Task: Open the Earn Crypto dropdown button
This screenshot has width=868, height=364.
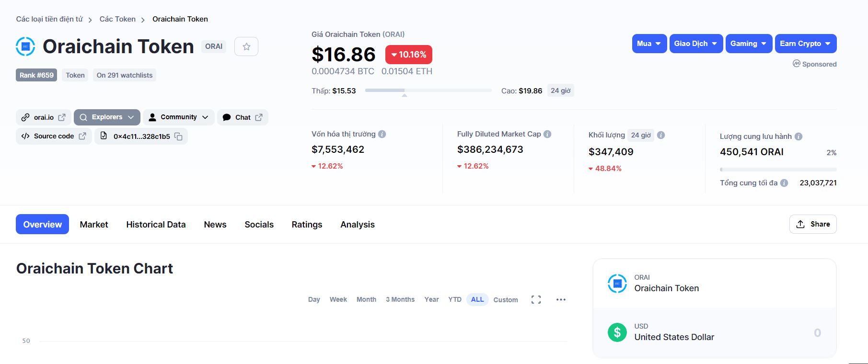Action: click(x=806, y=44)
